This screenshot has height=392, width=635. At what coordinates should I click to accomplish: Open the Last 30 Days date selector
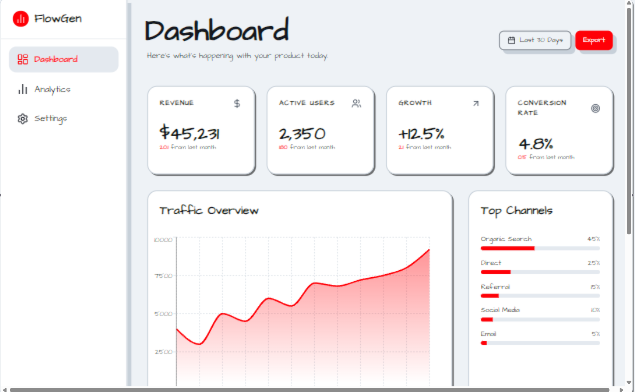click(x=535, y=40)
